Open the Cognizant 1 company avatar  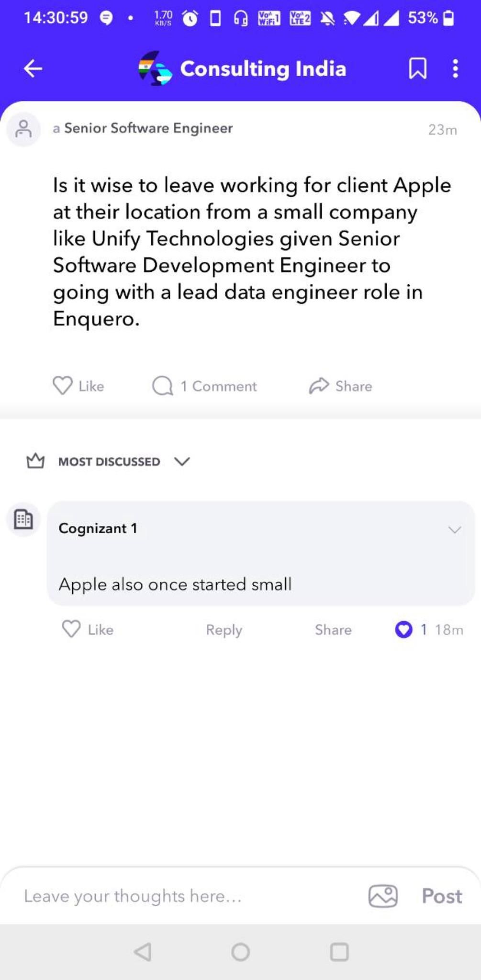pyautogui.click(x=23, y=519)
